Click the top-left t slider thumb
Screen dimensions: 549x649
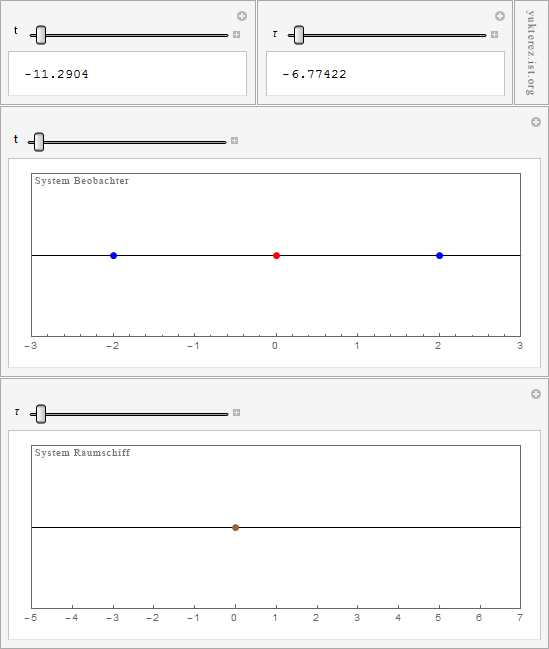click(x=41, y=35)
